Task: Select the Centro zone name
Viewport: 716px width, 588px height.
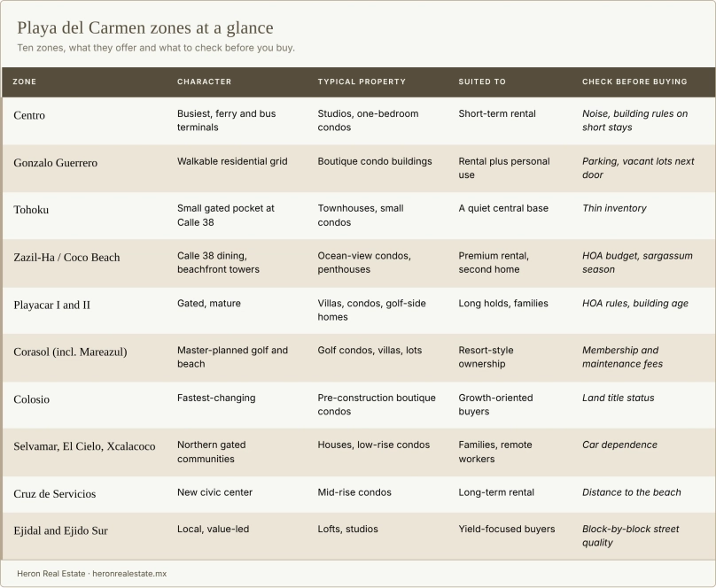Action: click(29, 115)
